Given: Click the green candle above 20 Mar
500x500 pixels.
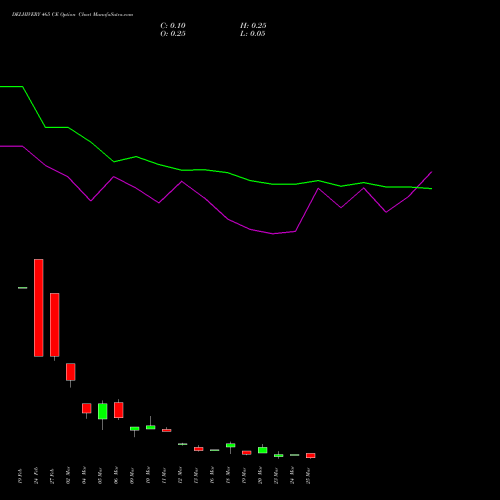Looking at the screenshot, I should click(x=263, y=450).
